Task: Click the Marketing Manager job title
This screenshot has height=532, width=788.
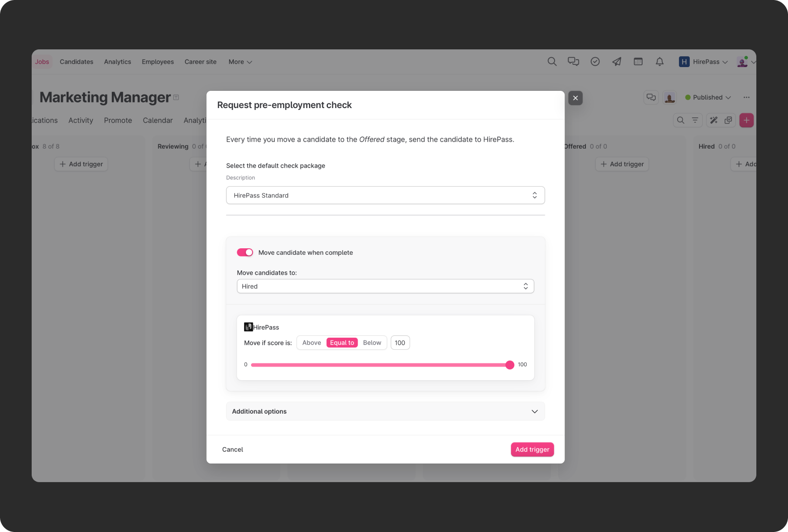Action: (x=105, y=97)
